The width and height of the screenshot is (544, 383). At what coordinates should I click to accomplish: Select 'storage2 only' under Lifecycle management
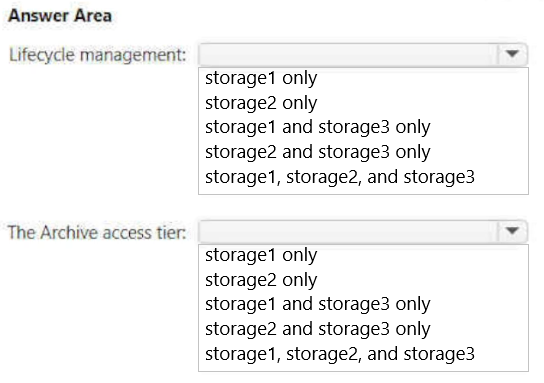(261, 103)
